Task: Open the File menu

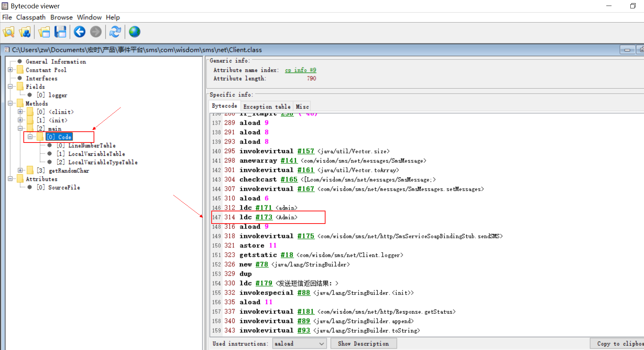Action: click(x=7, y=17)
